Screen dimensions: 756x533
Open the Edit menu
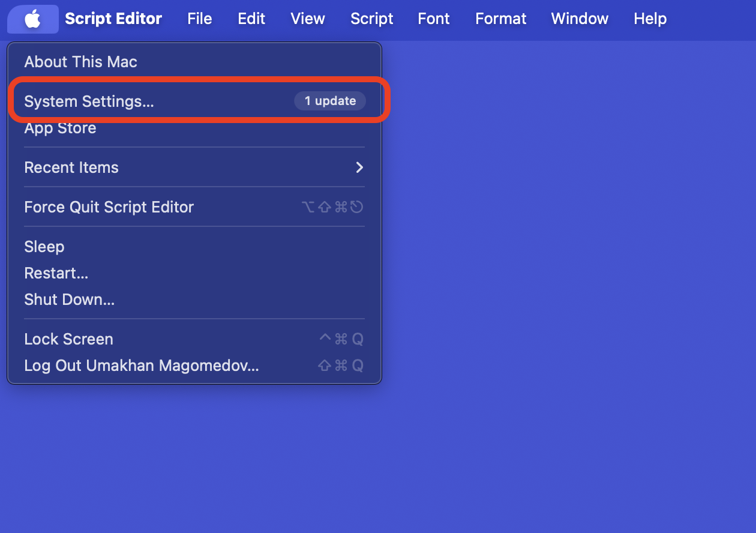click(x=251, y=19)
